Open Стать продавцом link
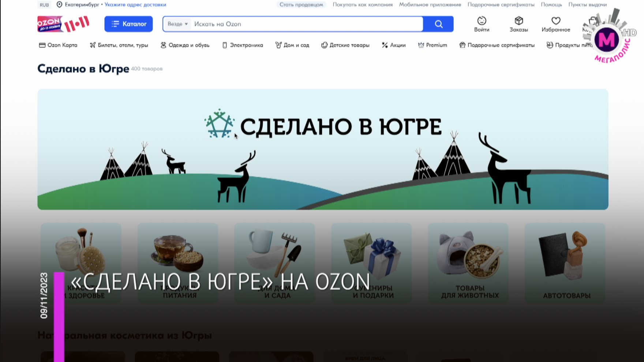 point(301,5)
